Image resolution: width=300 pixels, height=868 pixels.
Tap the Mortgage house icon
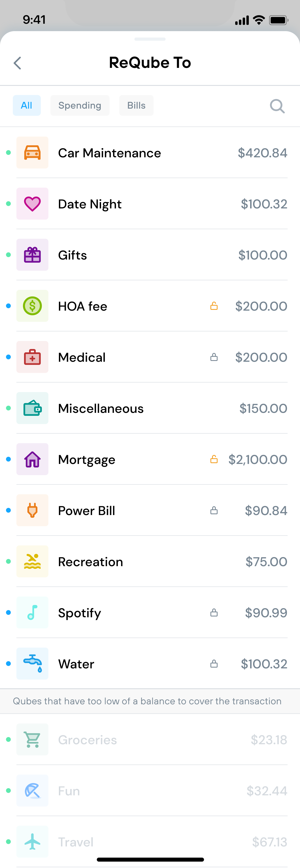coord(32,459)
